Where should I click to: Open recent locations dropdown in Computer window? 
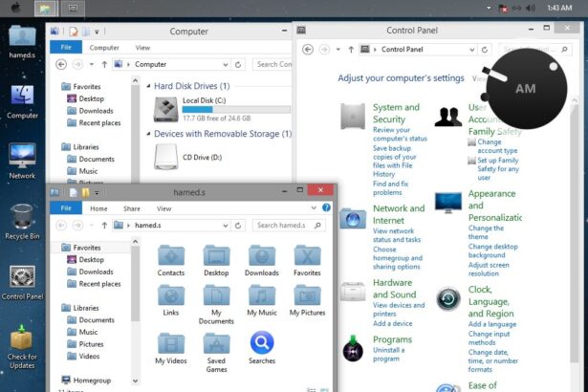[92, 64]
